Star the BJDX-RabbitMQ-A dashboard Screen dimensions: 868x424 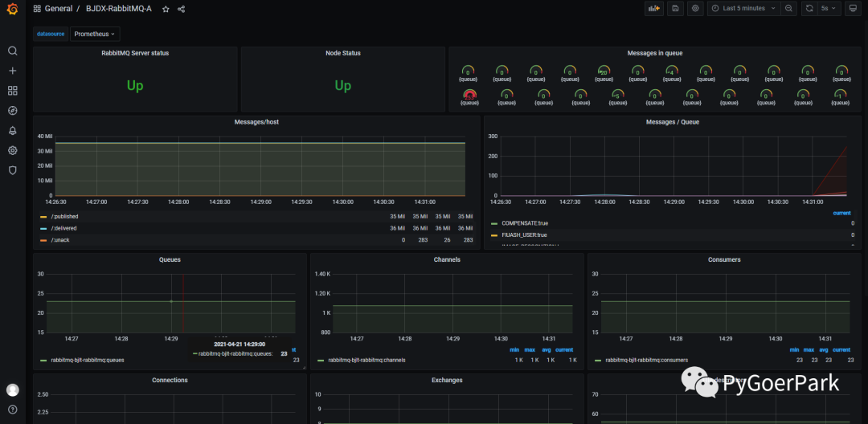[166, 9]
